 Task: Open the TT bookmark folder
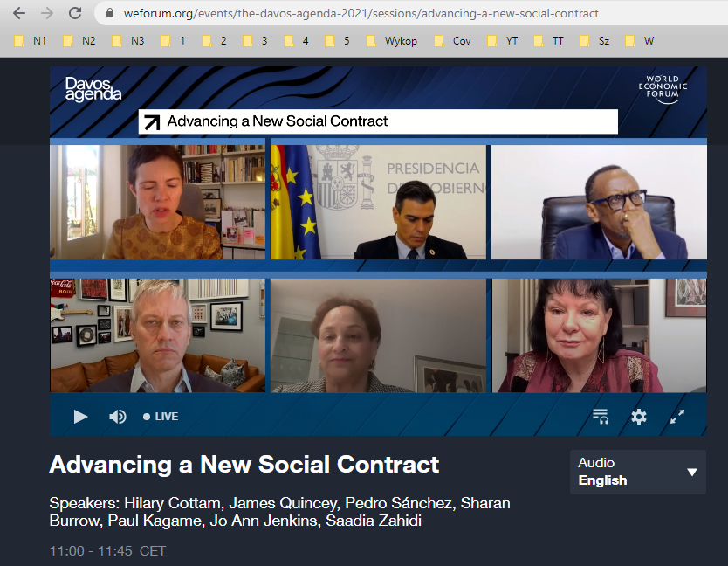point(549,41)
